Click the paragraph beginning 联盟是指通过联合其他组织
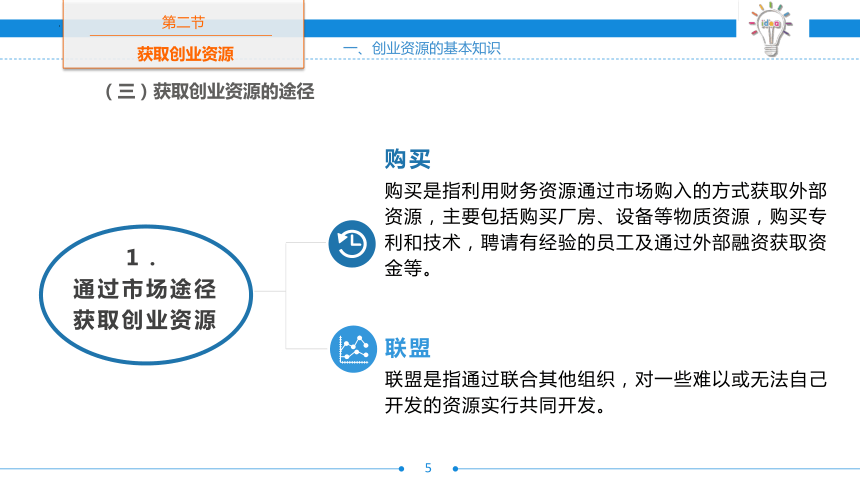860x484 pixels. tap(606, 392)
